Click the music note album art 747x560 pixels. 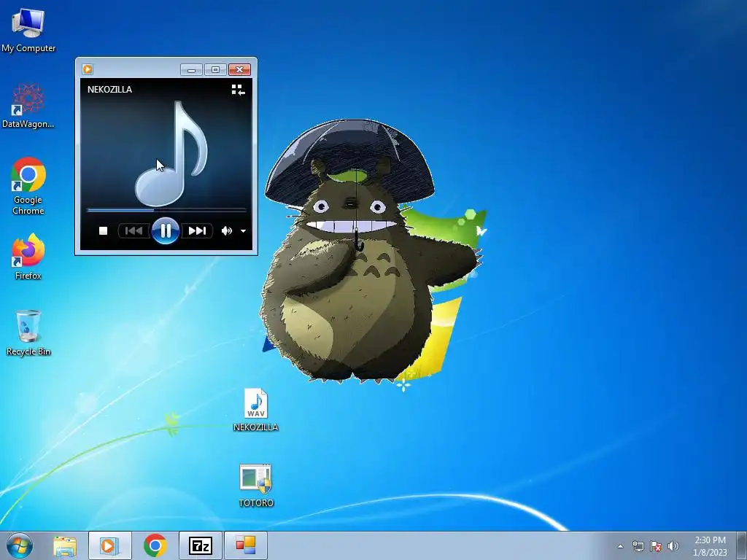171,153
